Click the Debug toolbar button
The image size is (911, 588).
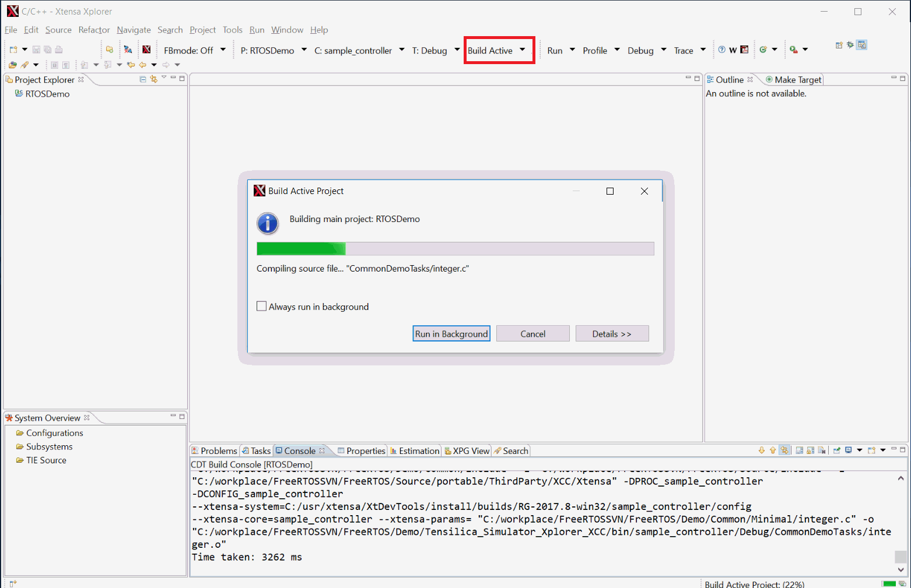[x=640, y=50]
